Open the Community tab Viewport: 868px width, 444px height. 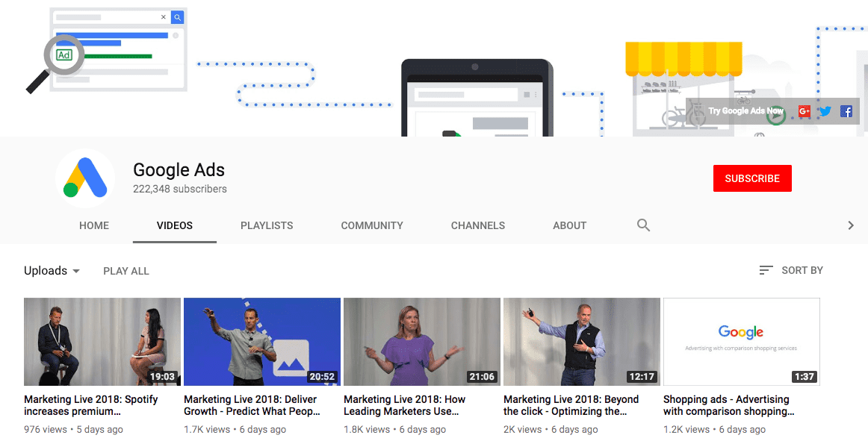(x=372, y=225)
